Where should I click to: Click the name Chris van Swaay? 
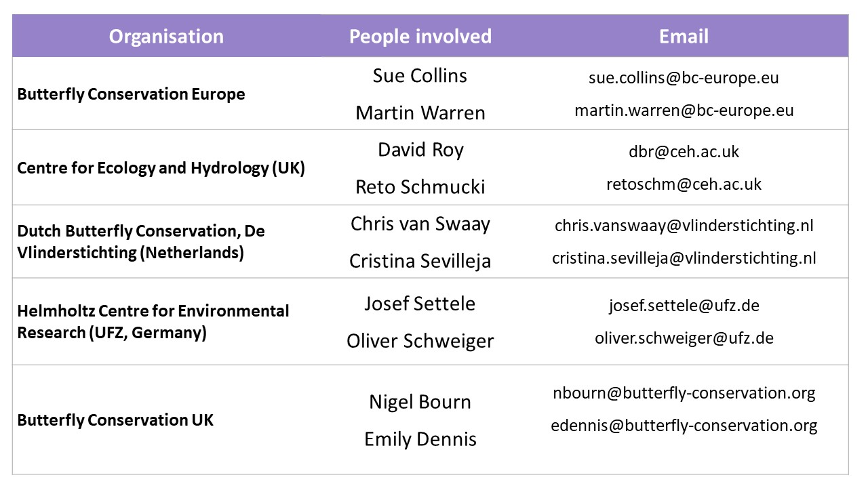pos(420,224)
